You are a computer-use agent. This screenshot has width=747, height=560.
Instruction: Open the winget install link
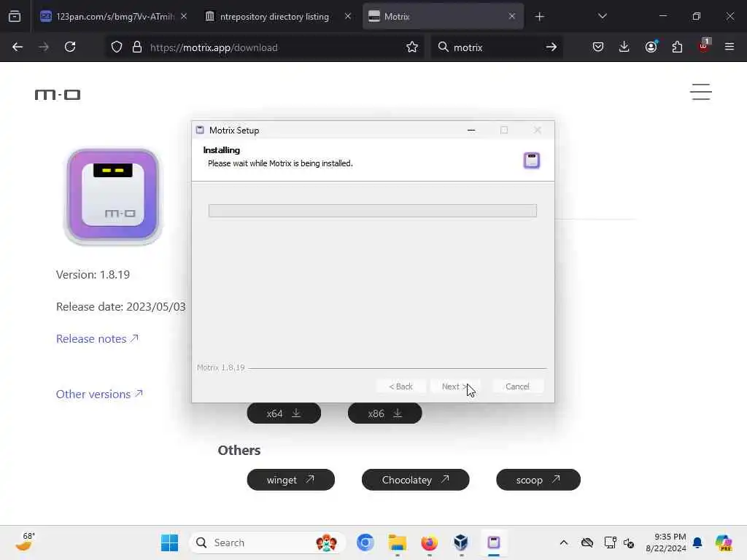tap(290, 480)
